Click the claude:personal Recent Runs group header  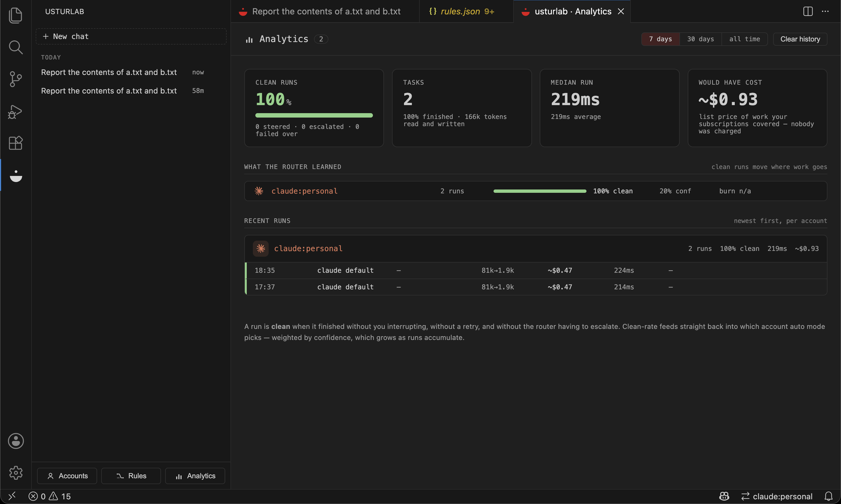[535, 248]
